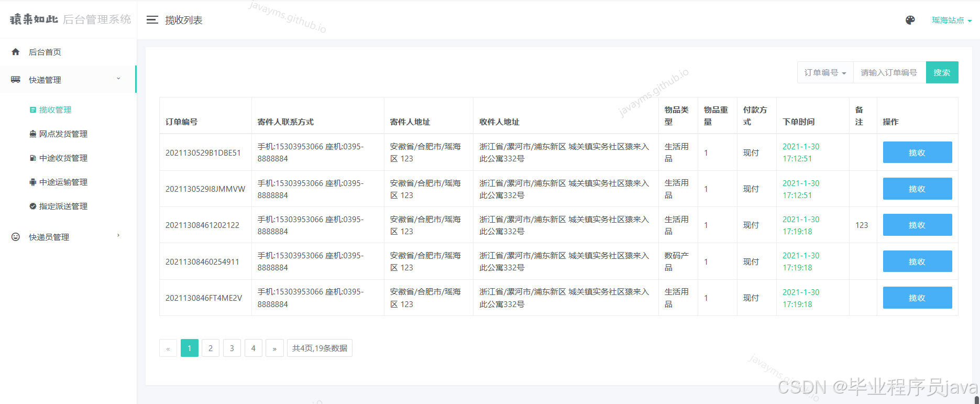
Task: Click 揽收 for order 2021130529B1DBE51
Action: click(917, 152)
